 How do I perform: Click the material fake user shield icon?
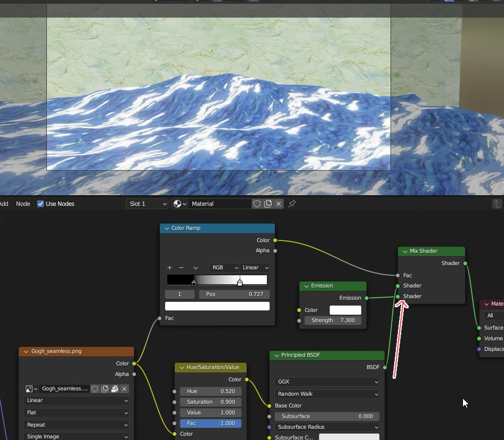tap(257, 204)
